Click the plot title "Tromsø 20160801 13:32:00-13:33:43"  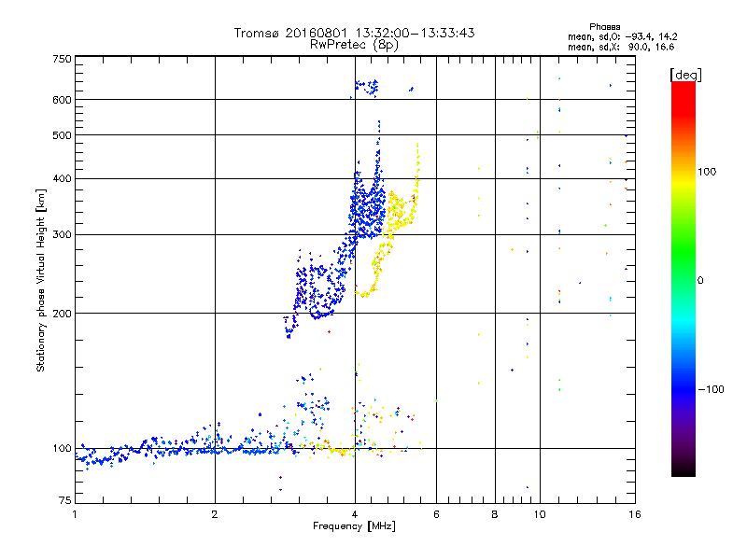(354, 33)
